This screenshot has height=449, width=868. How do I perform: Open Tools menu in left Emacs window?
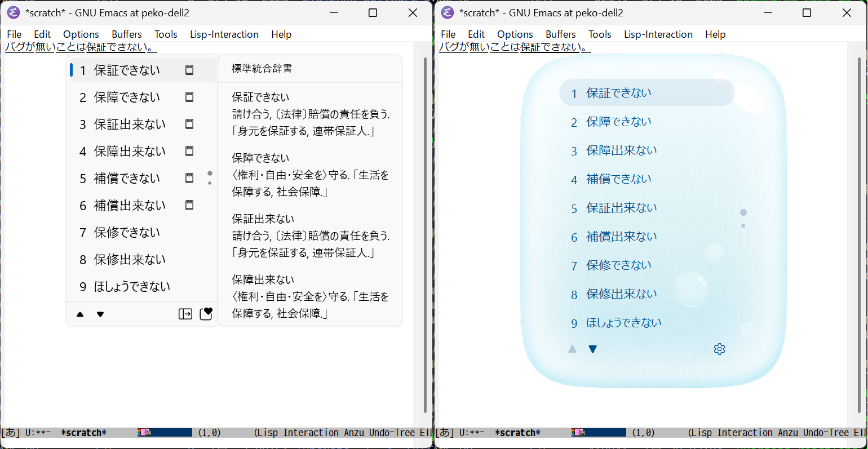click(x=166, y=34)
